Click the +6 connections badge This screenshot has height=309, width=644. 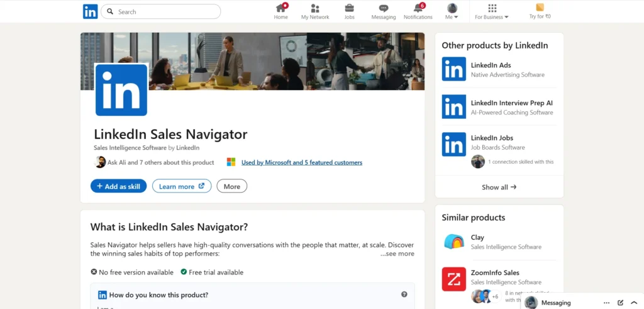(x=495, y=296)
